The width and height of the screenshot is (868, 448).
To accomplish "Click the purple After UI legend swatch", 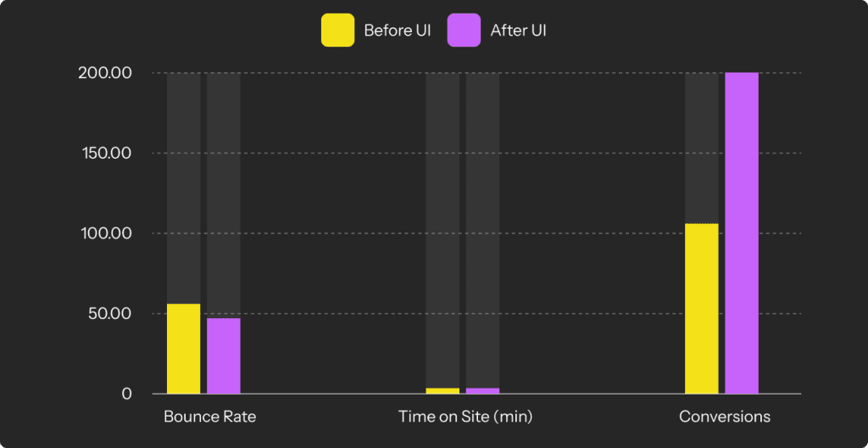I will click(x=464, y=31).
